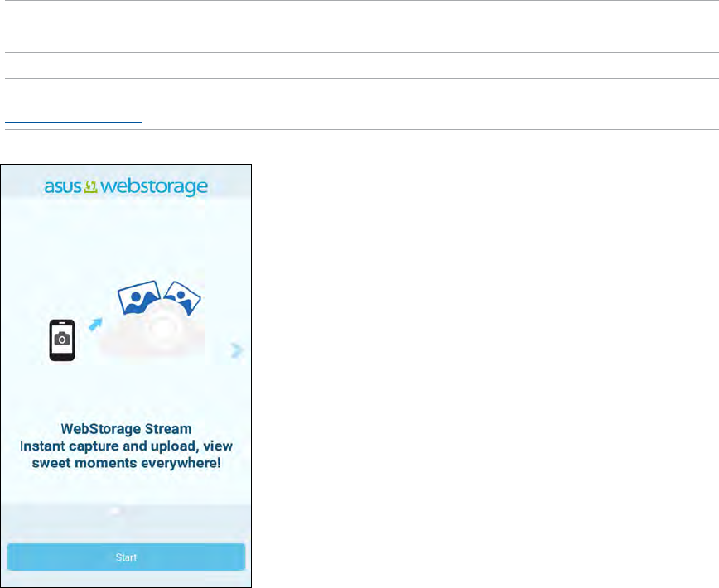The width and height of the screenshot is (719, 588).
Task: Tap the Start button
Action: [126, 557]
